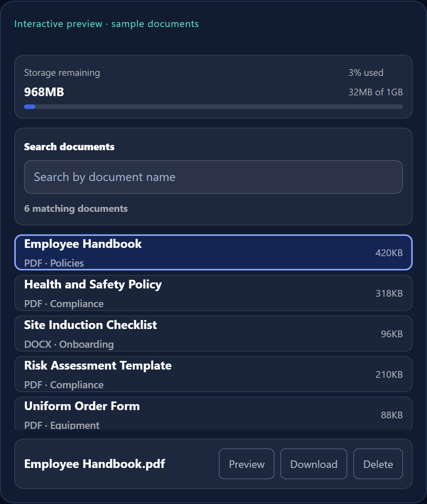Click the 968MB storage remaining value
This screenshot has width=427, height=504.
pyautogui.click(x=44, y=92)
